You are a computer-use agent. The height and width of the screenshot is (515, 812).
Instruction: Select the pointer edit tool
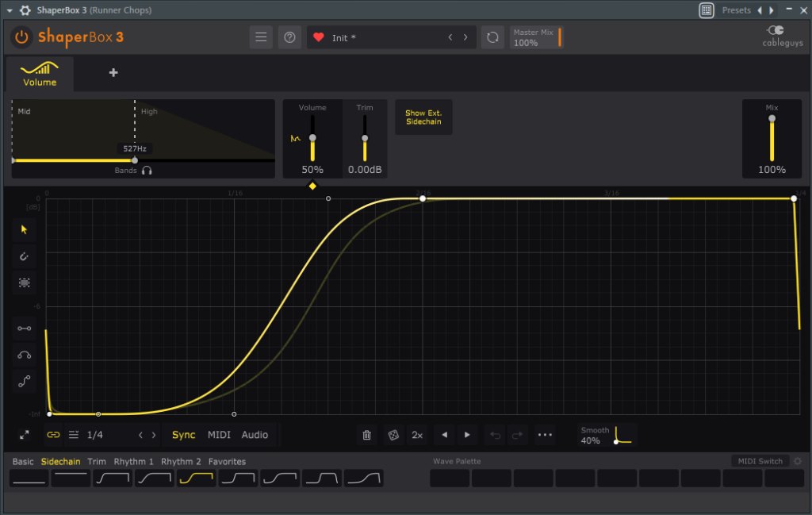(x=25, y=229)
